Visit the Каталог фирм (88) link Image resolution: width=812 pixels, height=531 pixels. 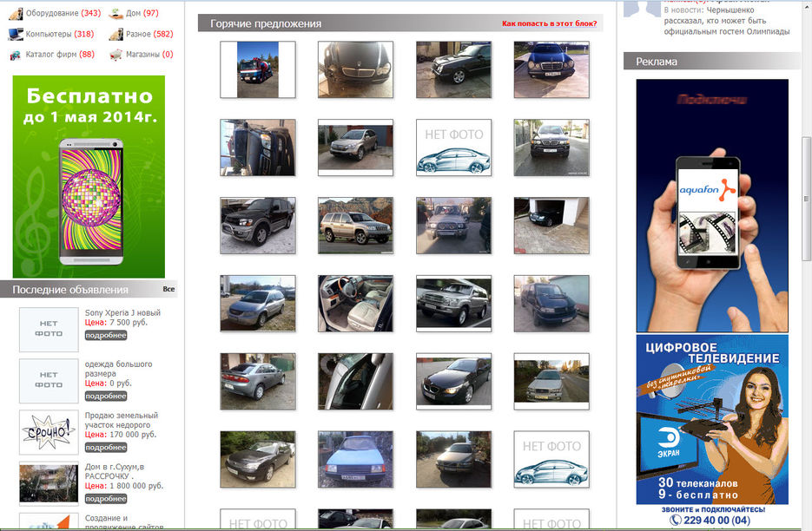click(x=60, y=54)
